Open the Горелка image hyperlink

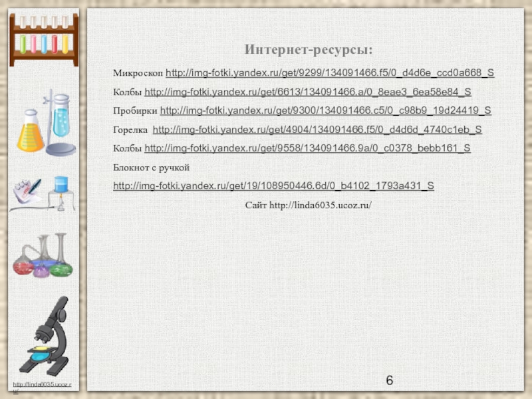pyautogui.click(x=317, y=130)
